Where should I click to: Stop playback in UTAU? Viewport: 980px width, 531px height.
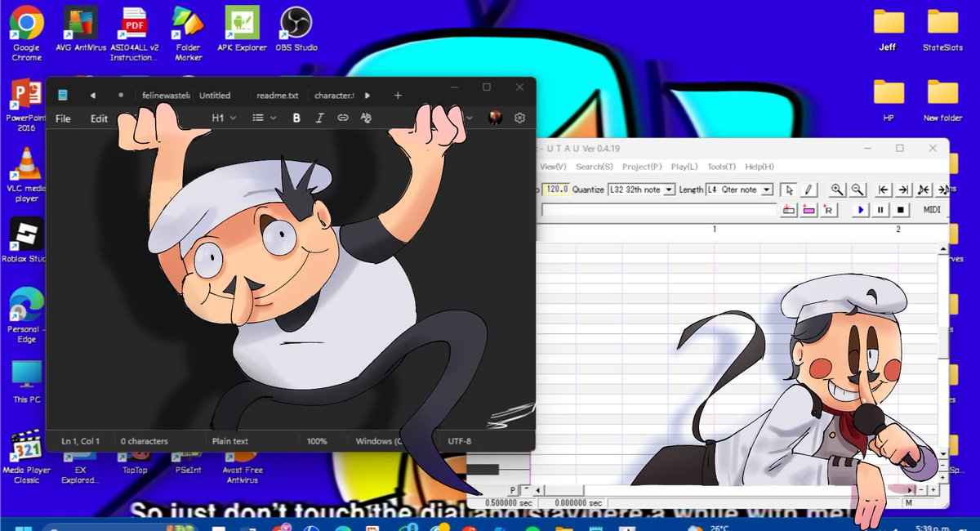point(900,210)
